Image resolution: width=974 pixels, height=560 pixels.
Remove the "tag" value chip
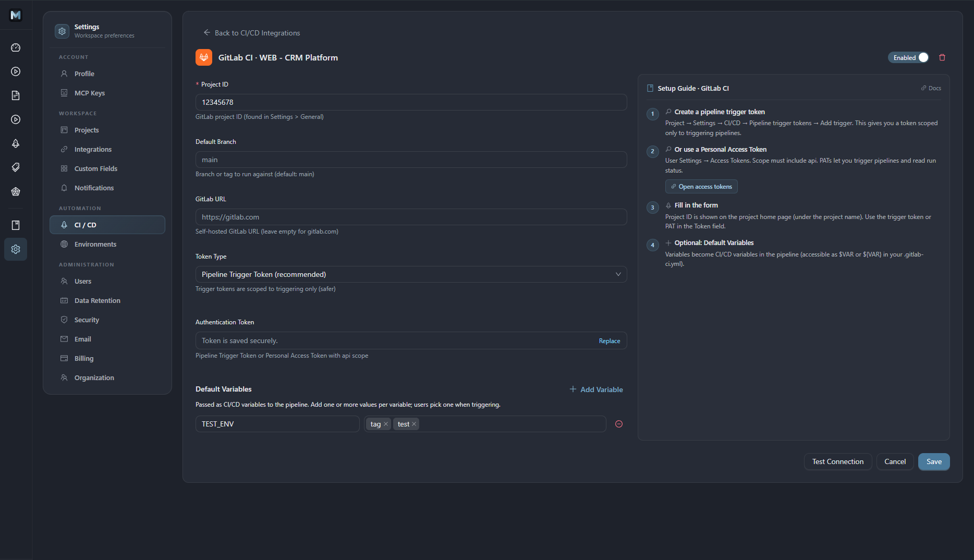386,424
